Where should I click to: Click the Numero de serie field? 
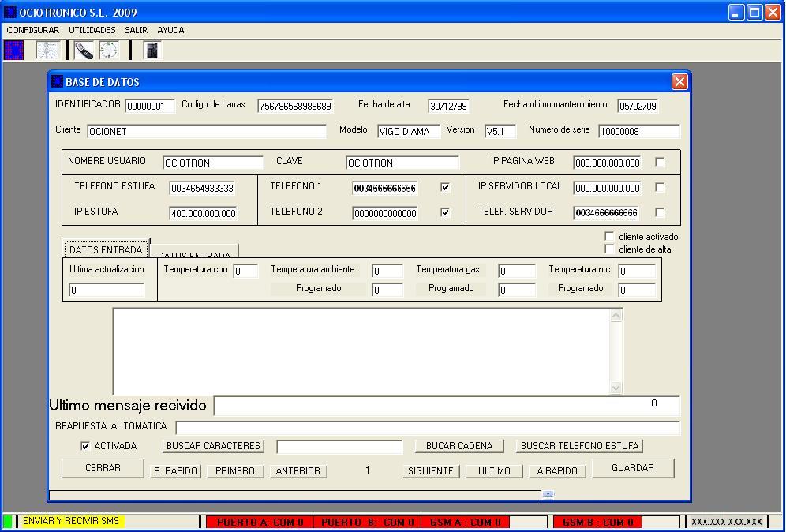coord(639,131)
